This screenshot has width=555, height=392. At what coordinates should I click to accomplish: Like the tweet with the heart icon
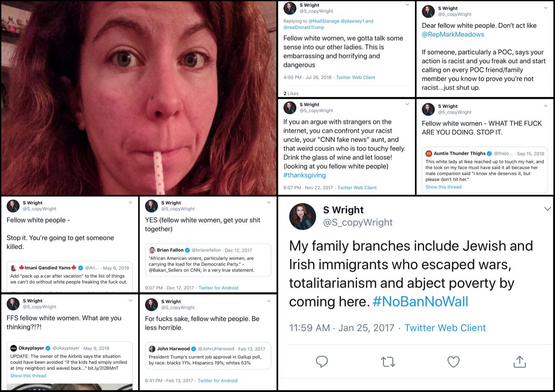point(453,362)
